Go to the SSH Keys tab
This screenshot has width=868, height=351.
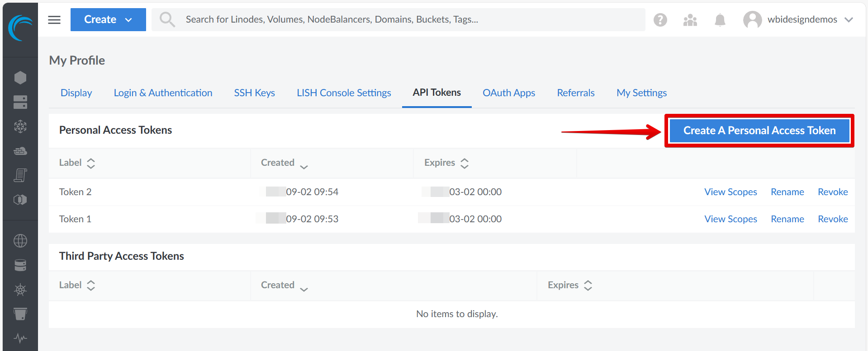tap(255, 93)
